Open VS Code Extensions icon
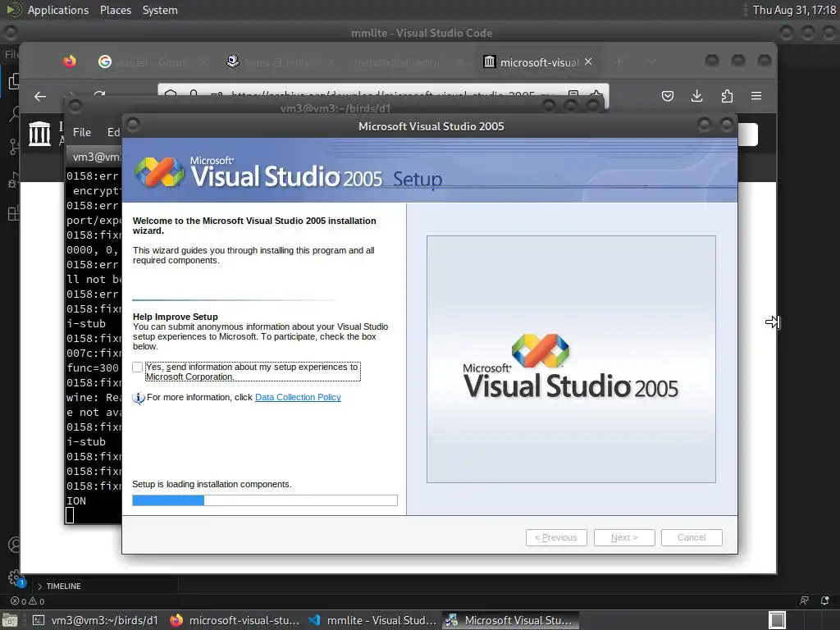 (x=13, y=213)
